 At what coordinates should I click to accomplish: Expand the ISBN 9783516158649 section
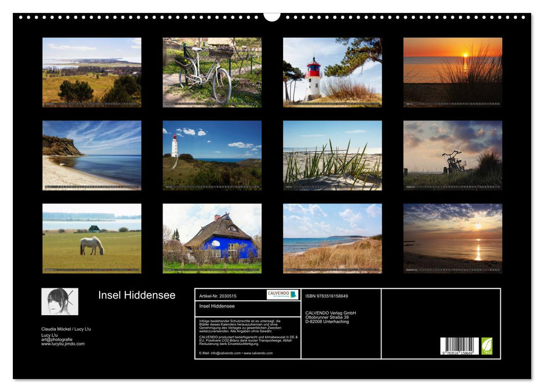pos(327,296)
